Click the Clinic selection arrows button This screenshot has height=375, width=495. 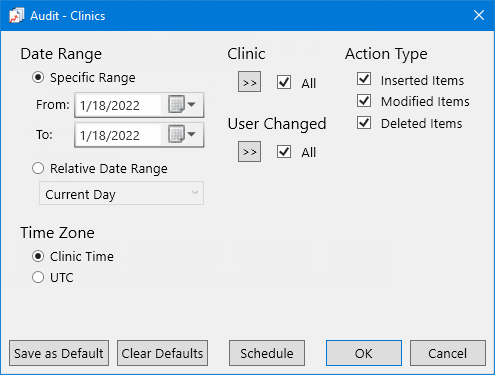coord(249,82)
